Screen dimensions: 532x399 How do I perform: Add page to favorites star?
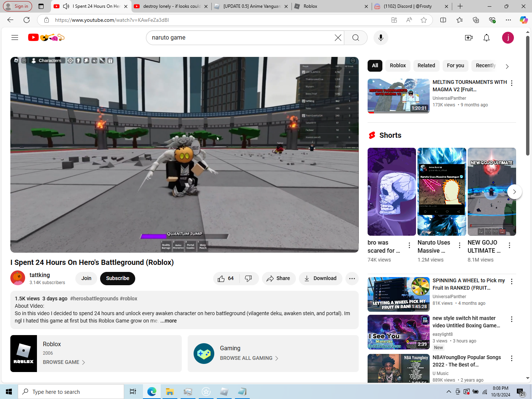coord(424,20)
